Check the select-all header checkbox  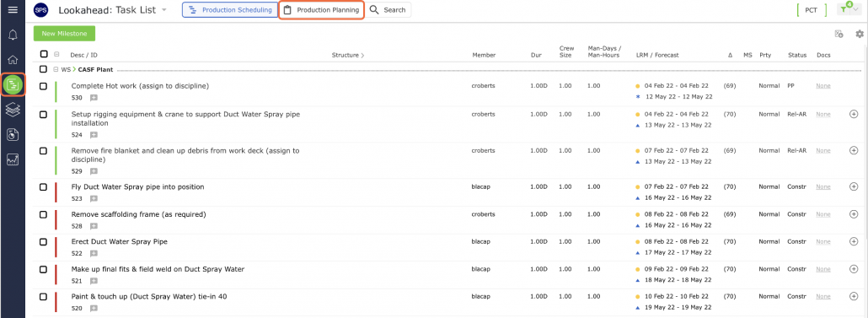pyautogui.click(x=44, y=54)
